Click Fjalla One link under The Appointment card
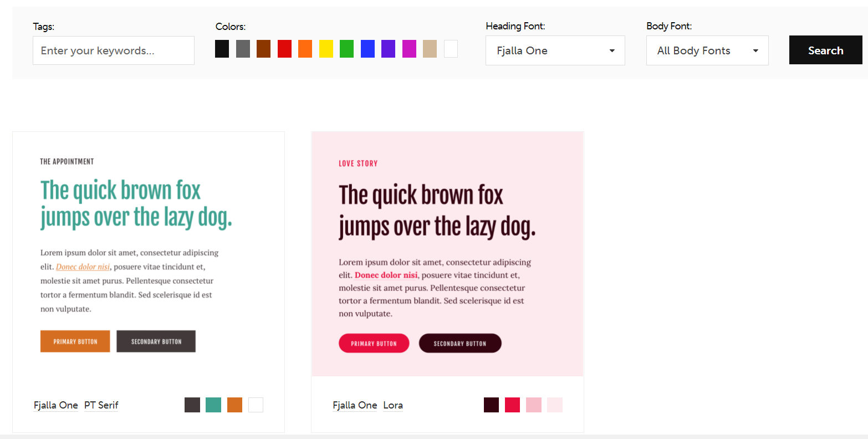 (55, 405)
